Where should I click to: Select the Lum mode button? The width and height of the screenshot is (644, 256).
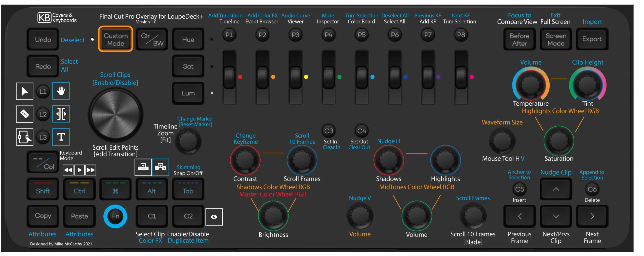[x=188, y=93]
